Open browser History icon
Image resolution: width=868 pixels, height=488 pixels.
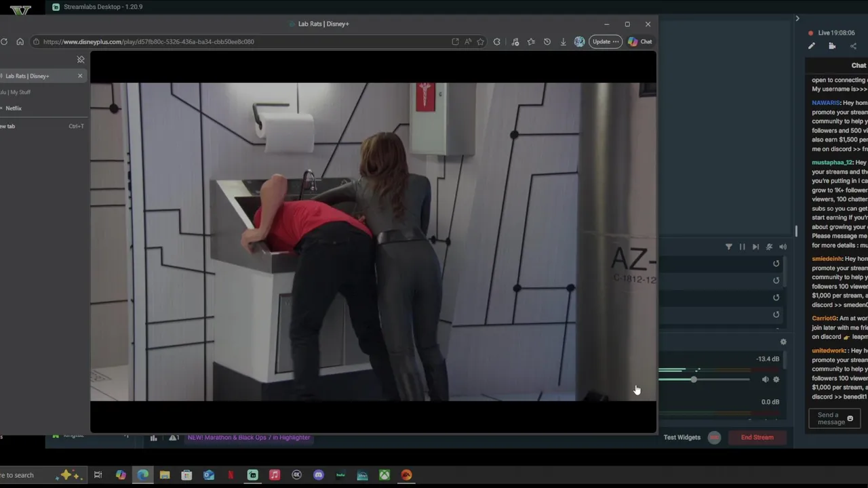pos(547,41)
